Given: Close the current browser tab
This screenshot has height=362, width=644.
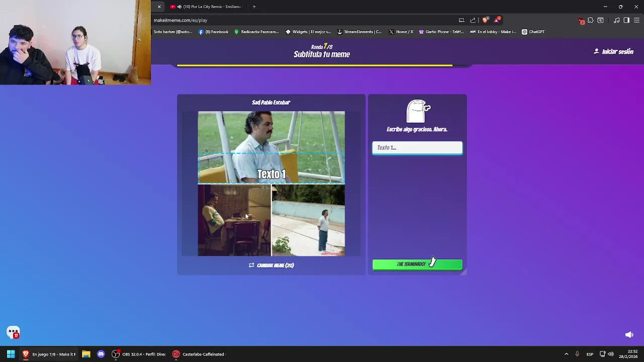Looking at the screenshot, I should coord(159,7).
